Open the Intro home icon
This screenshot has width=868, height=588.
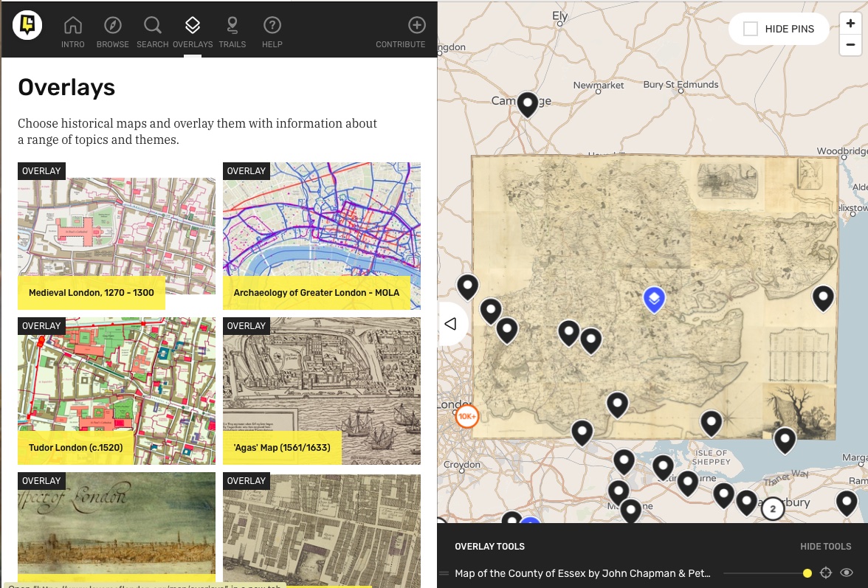point(72,24)
